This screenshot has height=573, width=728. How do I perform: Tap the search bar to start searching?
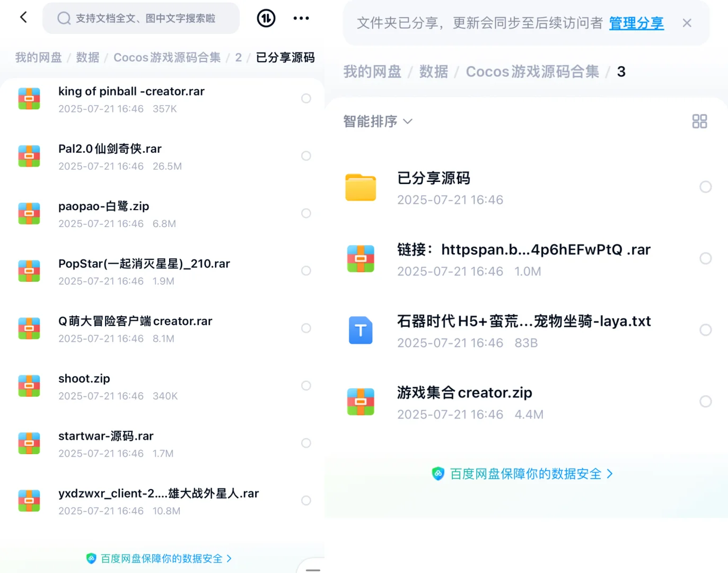coord(141,18)
